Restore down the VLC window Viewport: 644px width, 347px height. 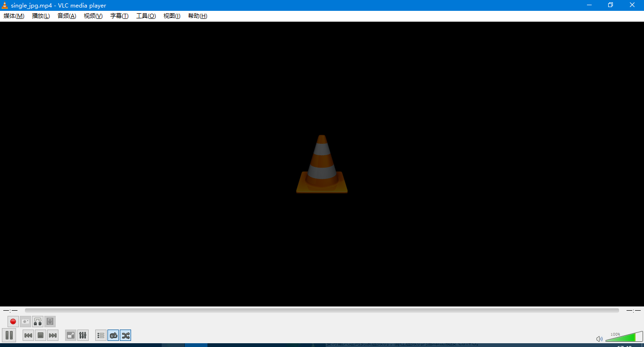click(611, 5)
